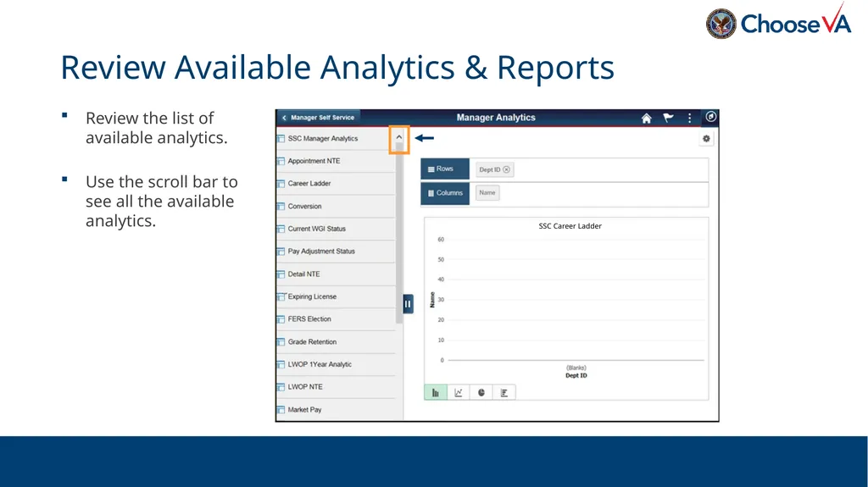
Task: Click the Manager Analytics page title
Action: (x=495, y=118)
